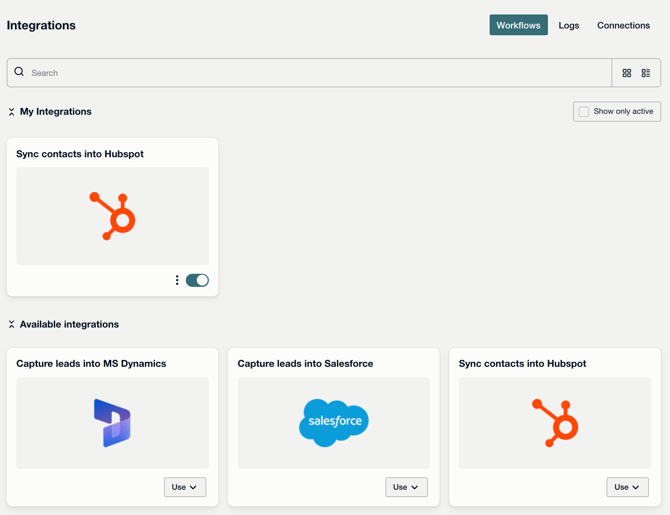Open Use dropdown for MS Dynamics
The width and height of the screenshot is (670, 515).
185,487
